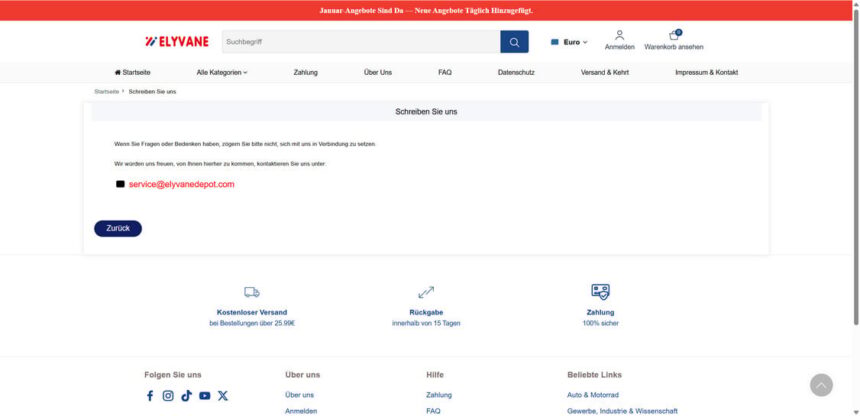Expand the Alle Kategorien menu

coord(222,72)
